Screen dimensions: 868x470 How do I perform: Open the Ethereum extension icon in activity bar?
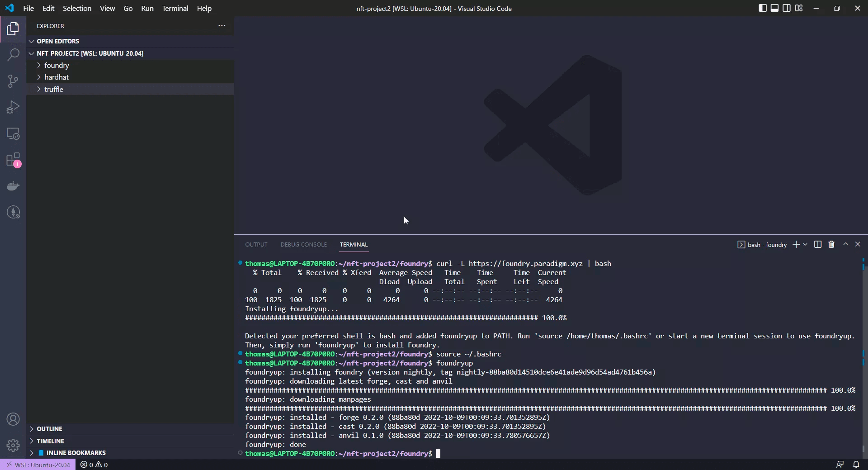click(x=13, y=212)
